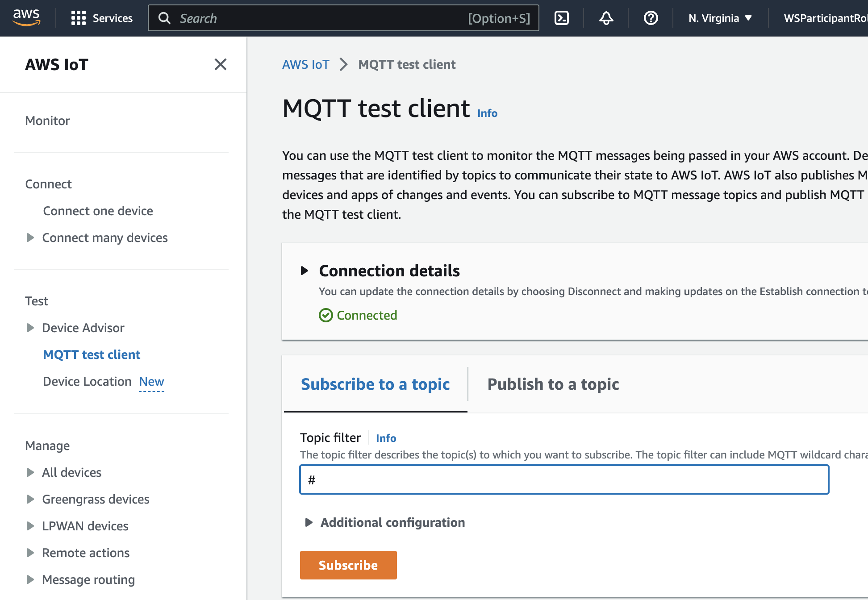Image resolution: width=868 pixels, height=600 pixels.
Task: Click the search magnifier icon
Action: 165,18
